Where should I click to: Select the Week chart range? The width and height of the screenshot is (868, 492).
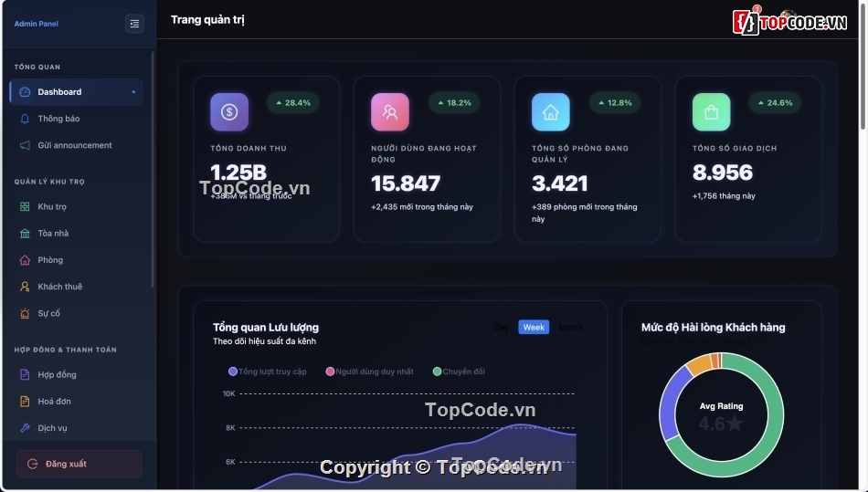pos(534,328)
